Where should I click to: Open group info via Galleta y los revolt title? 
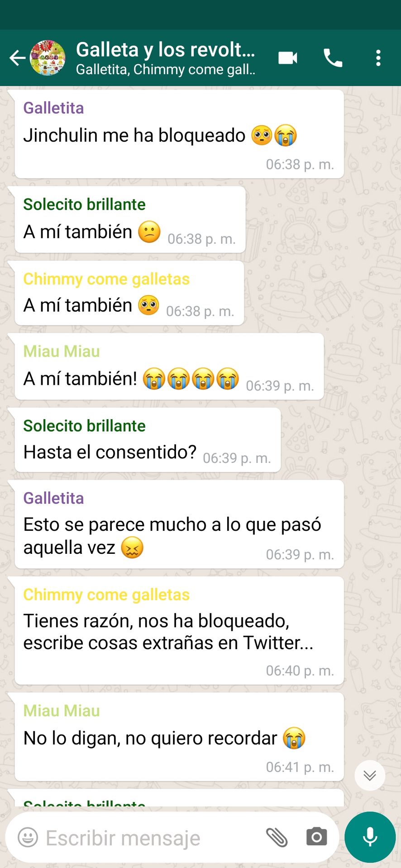point(165,50)
